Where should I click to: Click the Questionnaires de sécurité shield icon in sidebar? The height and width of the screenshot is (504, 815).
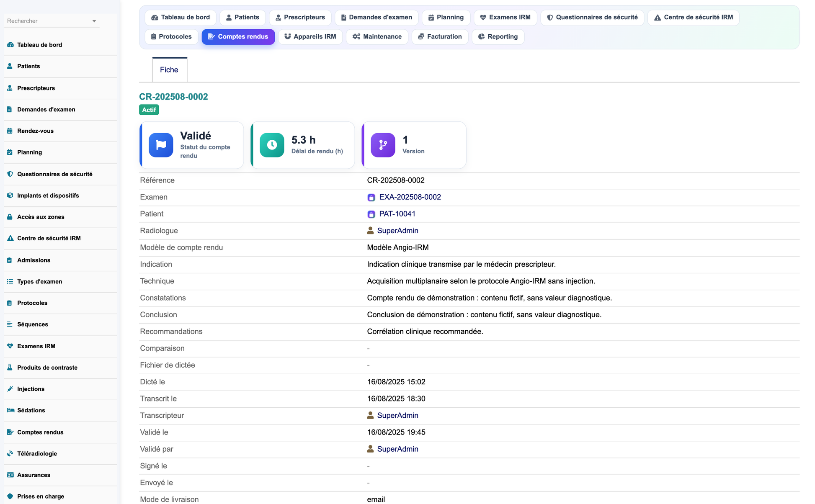pyautogui.click(x=10, y=174)
